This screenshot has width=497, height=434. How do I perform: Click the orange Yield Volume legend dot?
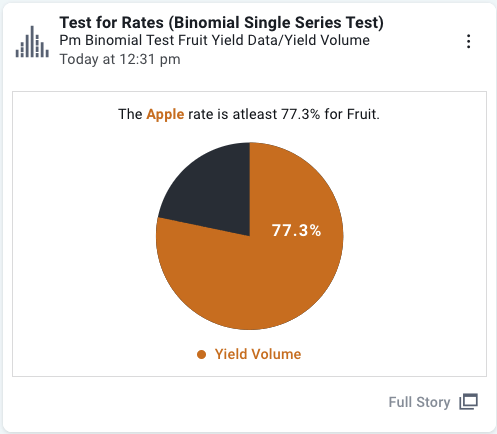[x=201, y=354]
